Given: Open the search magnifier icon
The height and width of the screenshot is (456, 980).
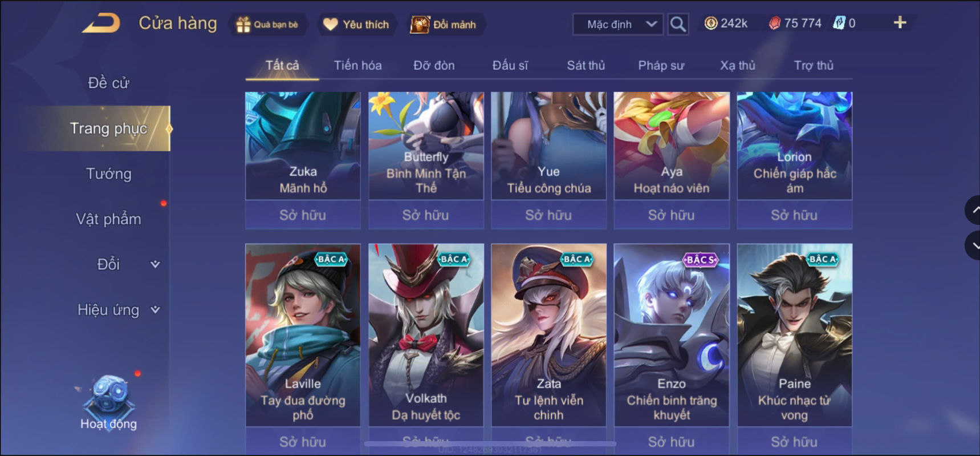Looking at the screenshot, I should point(678,24).
